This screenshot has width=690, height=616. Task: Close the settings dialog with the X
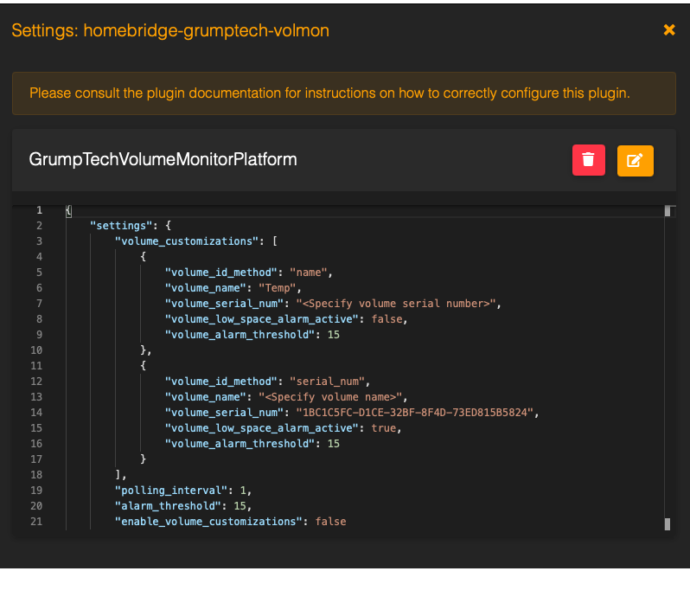[x=669, y=30]
